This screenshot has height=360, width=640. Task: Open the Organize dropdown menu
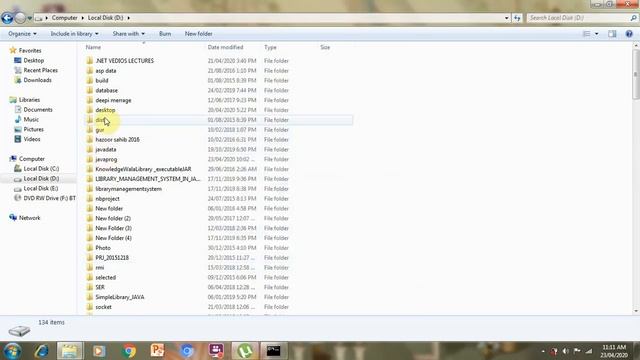(x=22, y=34)
